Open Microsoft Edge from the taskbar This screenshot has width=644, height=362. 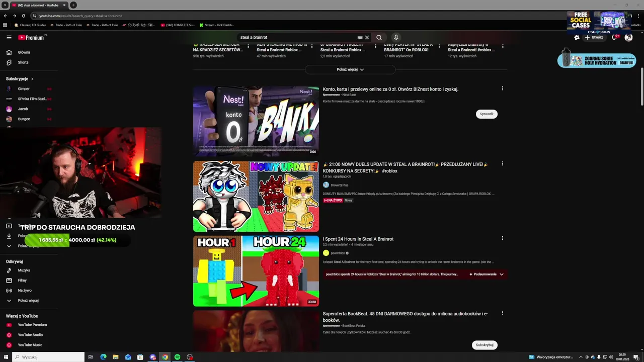[x=103, y=357]
